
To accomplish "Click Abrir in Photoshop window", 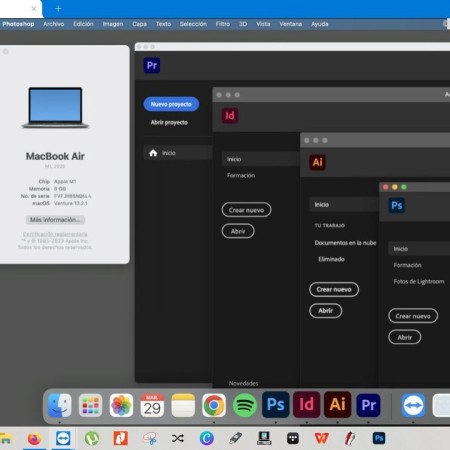I will pos(405,337).
